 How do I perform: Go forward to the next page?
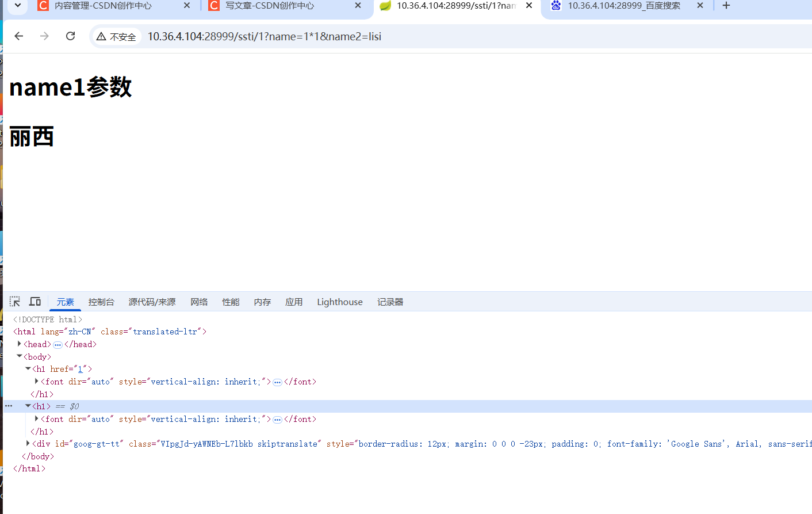click(44, 36)
